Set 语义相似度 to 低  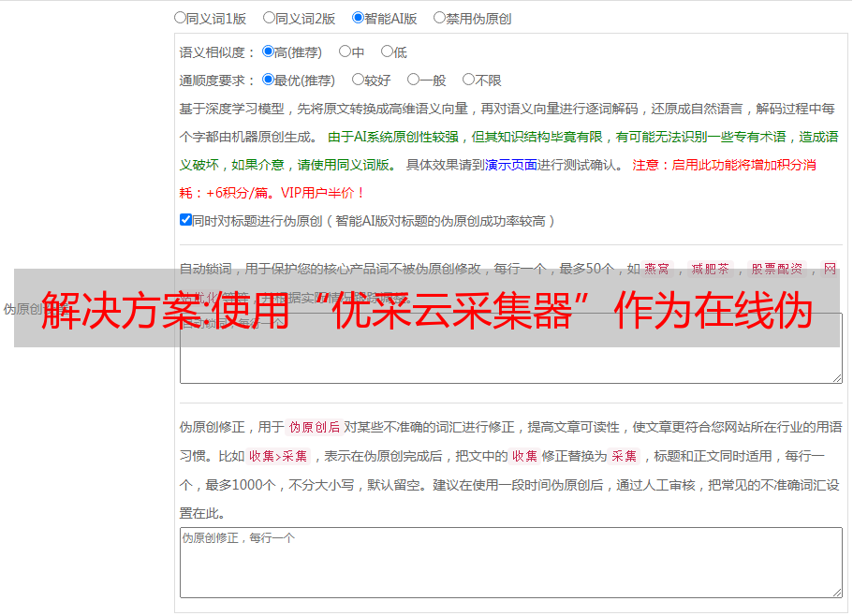pos(387,51)
